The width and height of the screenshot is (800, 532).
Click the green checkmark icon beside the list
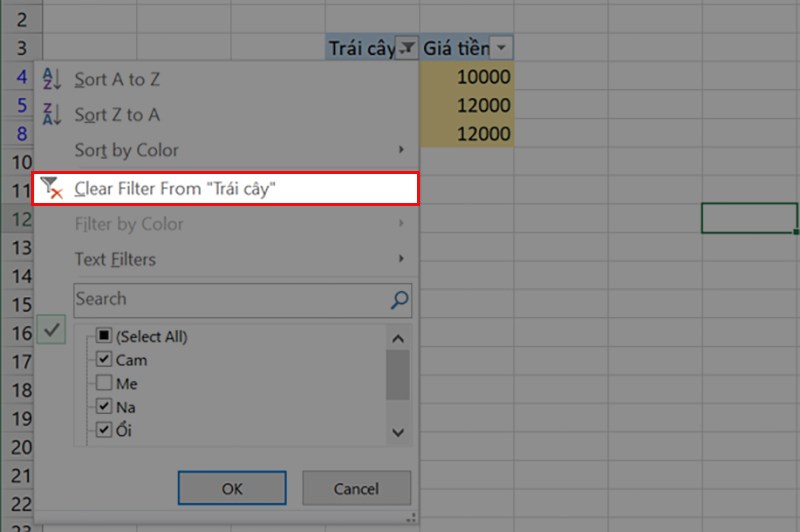pyautogui.click(x=52, y=330)
